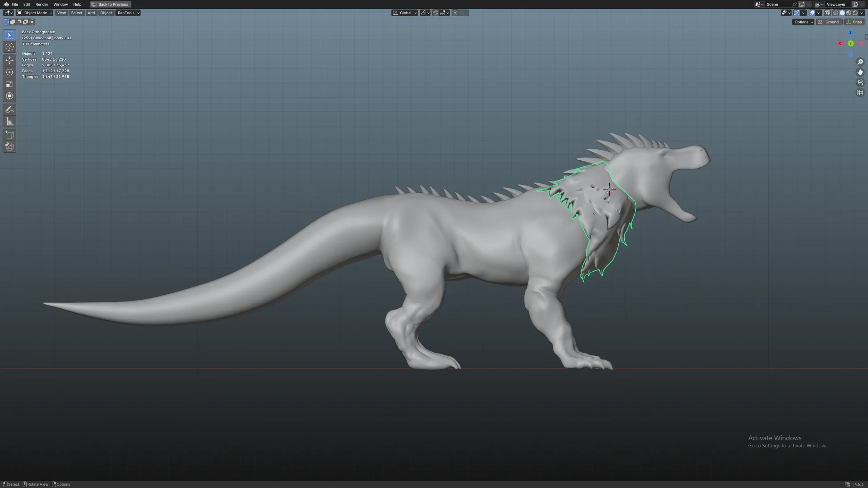The image size is (868, 488).
Task: Open the Global transform orientation dropdown
Action: tap(405, 13)
